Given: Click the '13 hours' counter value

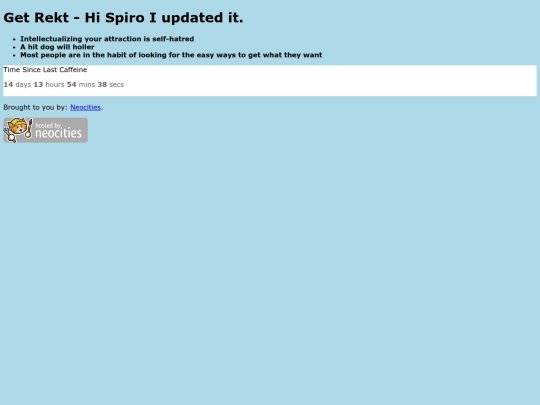Looking at the screenshot, I should pos(49,84).
